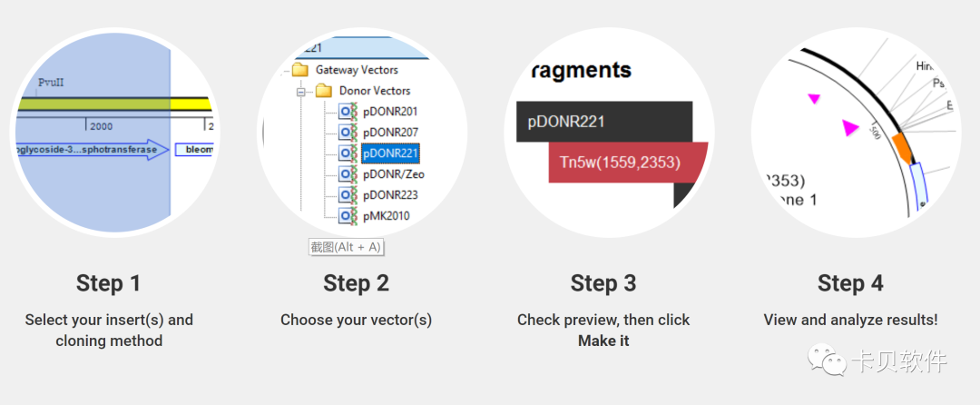The width and height of the screenshot is (980, 405).
Task: Click the phosphotransferase arrow feature
Action: (93, 150)
